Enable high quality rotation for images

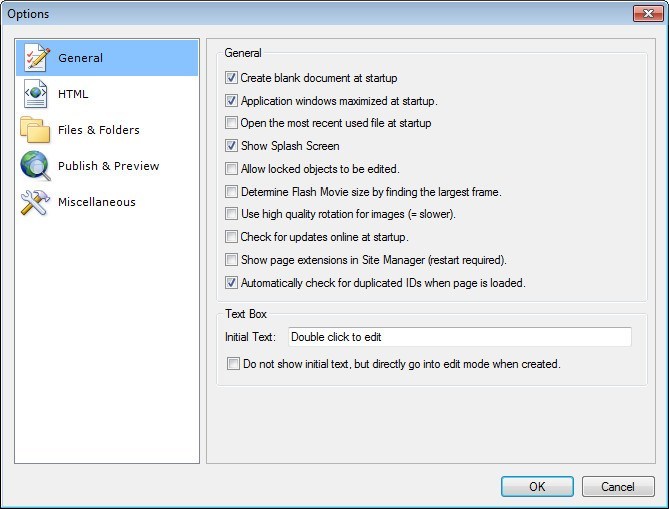point(231,213)
